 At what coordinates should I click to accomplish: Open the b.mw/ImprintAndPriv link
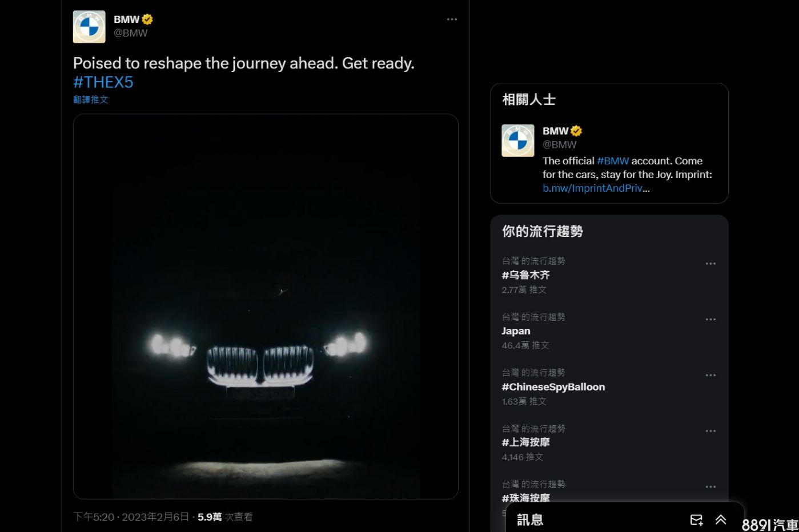coord(595,188)
